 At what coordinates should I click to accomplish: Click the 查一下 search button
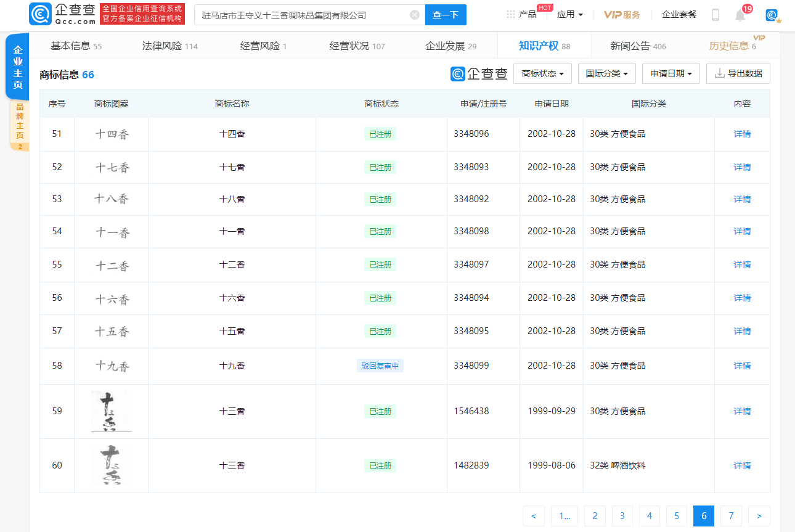point(446,15)
